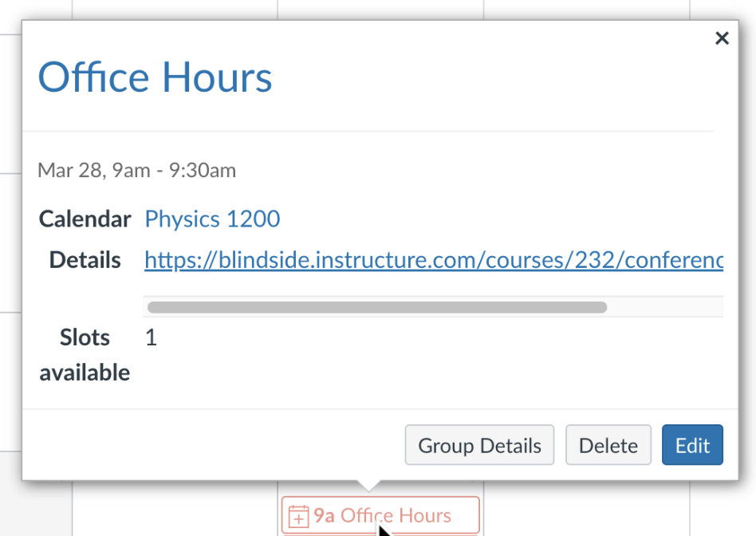
Task: Delete the Office Hours event
Action: [608, 445]
